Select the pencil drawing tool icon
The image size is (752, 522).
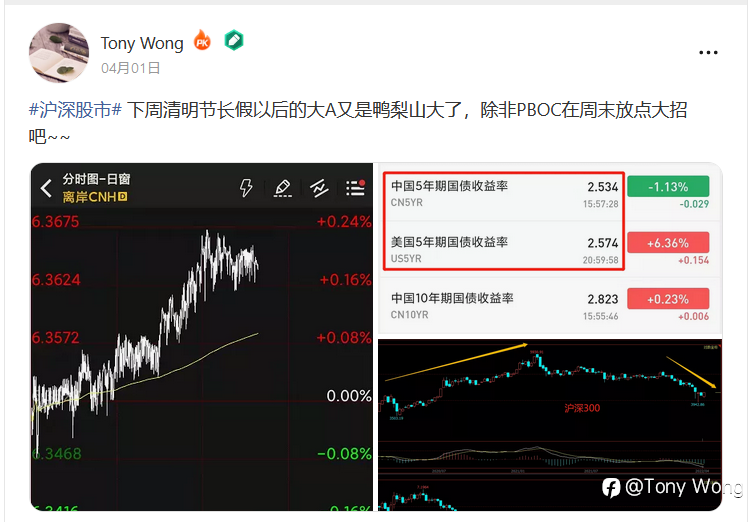tap(282, 188)
